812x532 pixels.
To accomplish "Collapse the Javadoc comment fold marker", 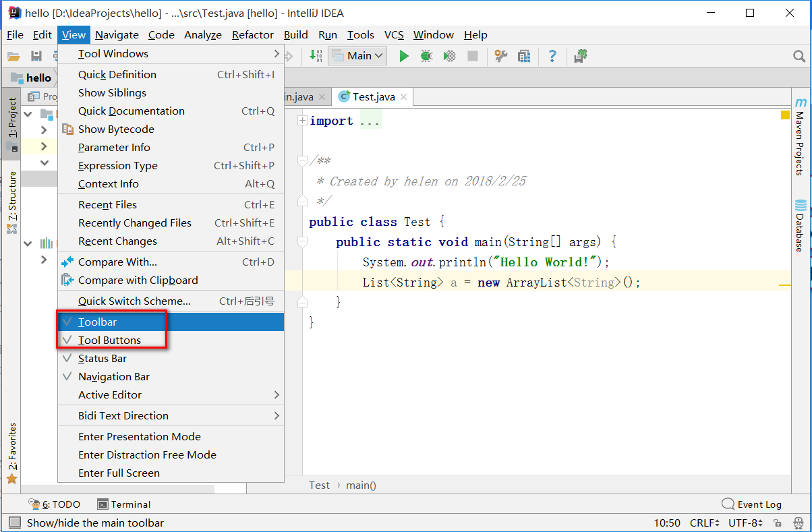I will 302,161.
